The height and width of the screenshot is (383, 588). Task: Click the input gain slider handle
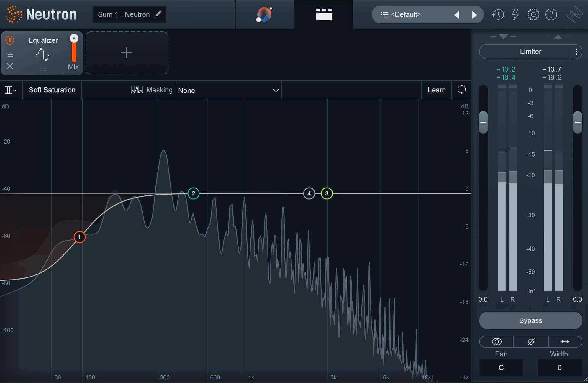483,122
